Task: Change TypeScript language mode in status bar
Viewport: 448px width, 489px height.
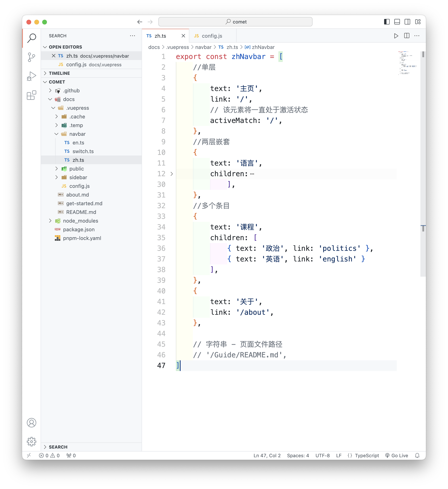Action: (367, 455)
